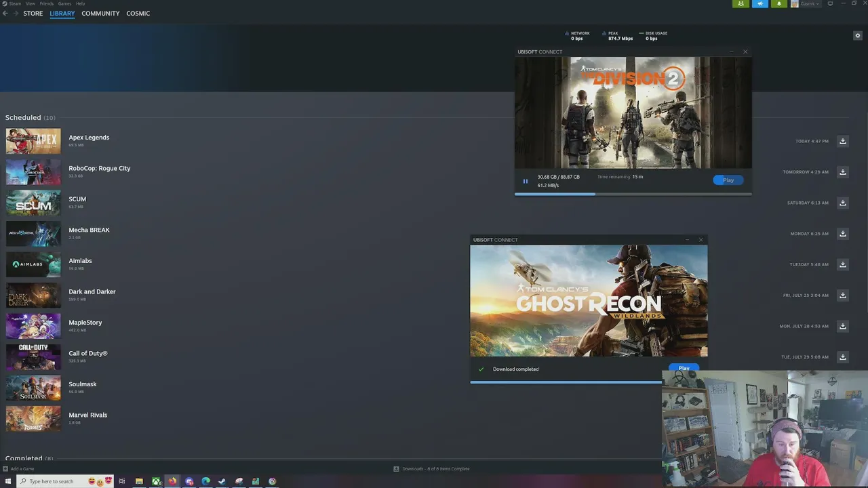This screenshot has height=488, width=868.
Task: Start the Mecha BREAK update download
Action: [x=843, y=234]
